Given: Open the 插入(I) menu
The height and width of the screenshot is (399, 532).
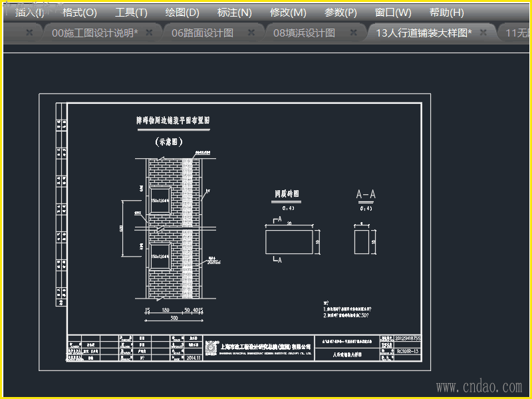Looking at the screenshot, I should [x=30, y=13].
